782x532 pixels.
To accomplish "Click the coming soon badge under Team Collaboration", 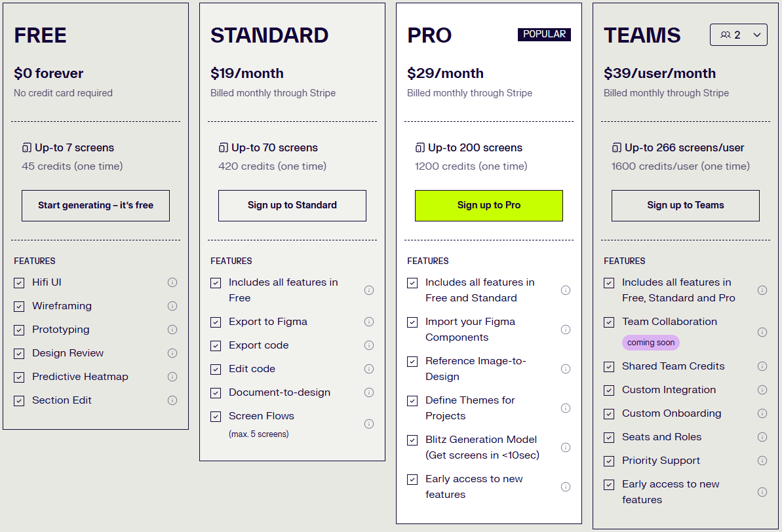I will (x=650, y=342).
